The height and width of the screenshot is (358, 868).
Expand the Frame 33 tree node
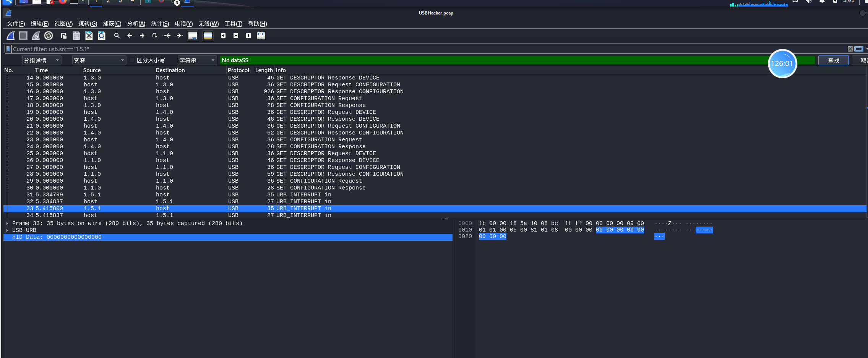click(7, 223)
